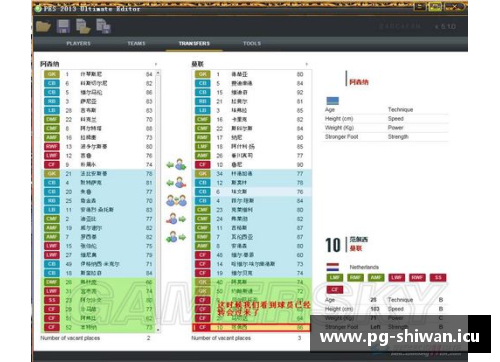The height and width of the screenshot is (362, 500).
Task: Click the left list scrollbar down arrow
Action: pos(158,330)
